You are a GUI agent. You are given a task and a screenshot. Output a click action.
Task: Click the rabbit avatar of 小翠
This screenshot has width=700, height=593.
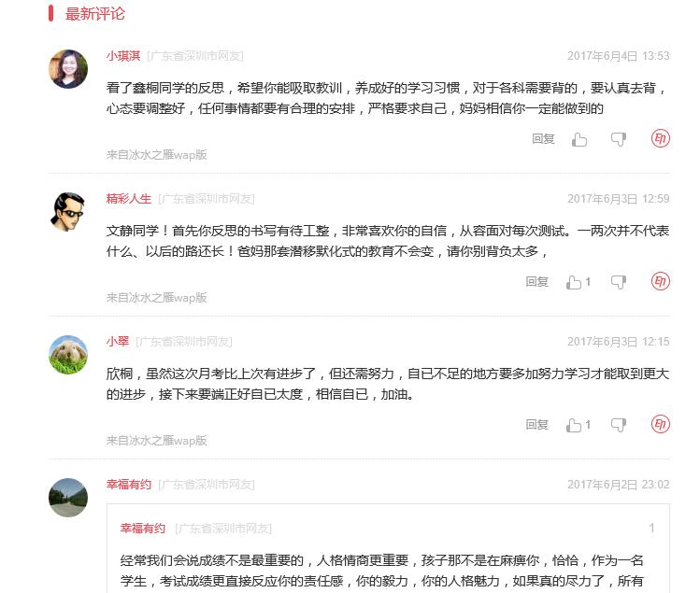click(x=68, y=354)
